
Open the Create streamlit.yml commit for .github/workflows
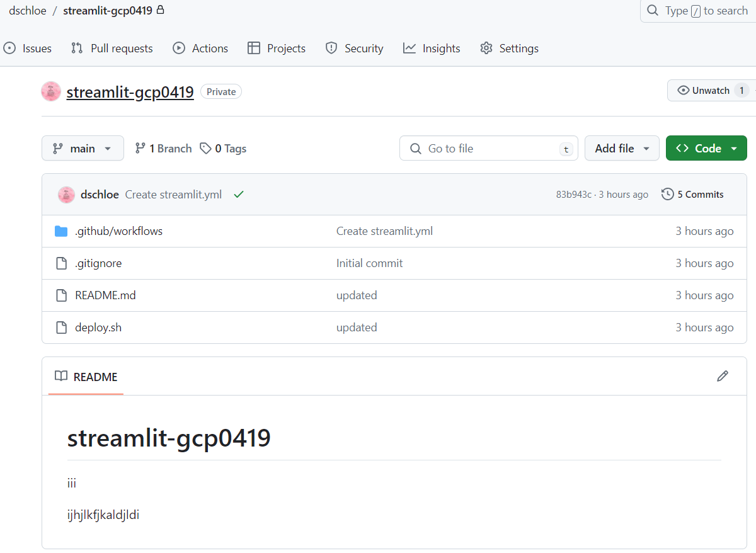pos(384,231)
